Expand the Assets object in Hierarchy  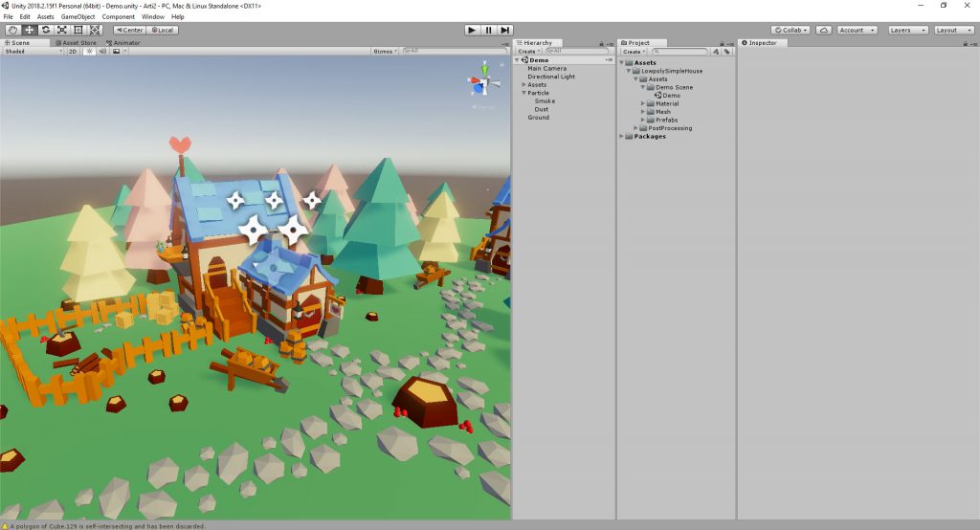[523, 84]
